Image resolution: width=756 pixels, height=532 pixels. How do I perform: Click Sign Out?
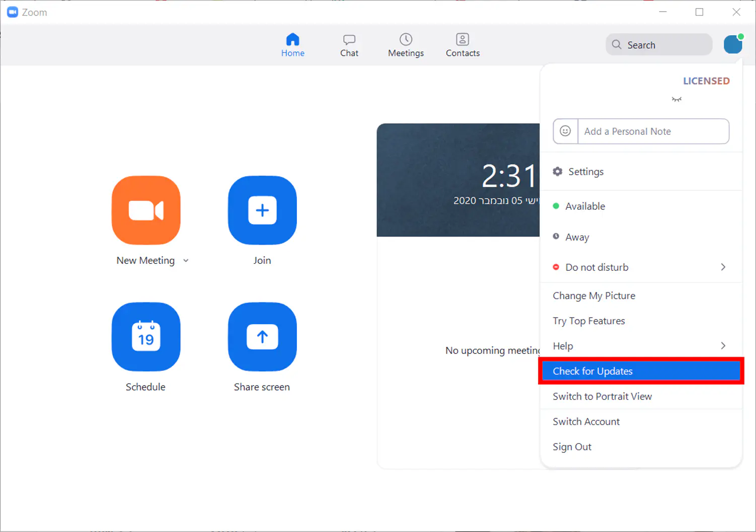572,447
